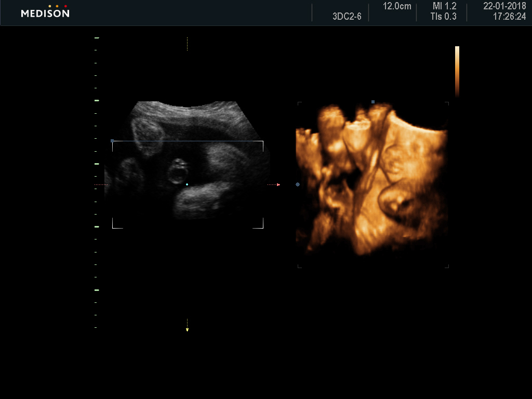Image resolution: width=532 pixels, height=399 pixels.
Task: Select blue square handle on ROI box
Action: (x=112, y=141)
